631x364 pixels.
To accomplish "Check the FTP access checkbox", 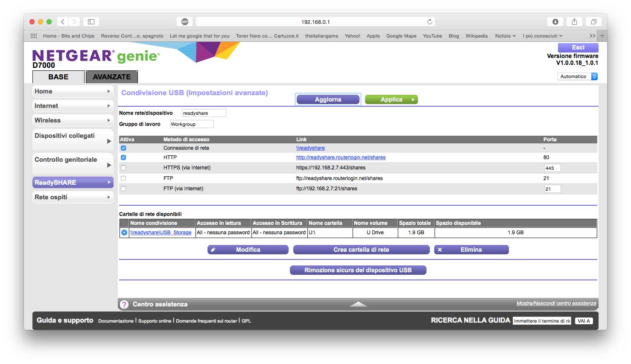I will (x=123, y=178).
